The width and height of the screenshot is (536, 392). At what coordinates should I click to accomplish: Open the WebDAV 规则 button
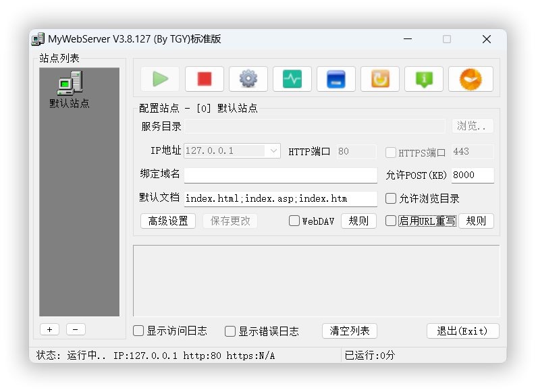coord(358,221)
